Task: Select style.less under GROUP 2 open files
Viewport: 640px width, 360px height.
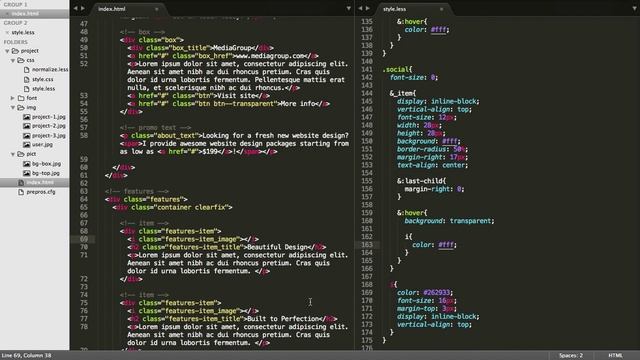Action: (23, 32)
